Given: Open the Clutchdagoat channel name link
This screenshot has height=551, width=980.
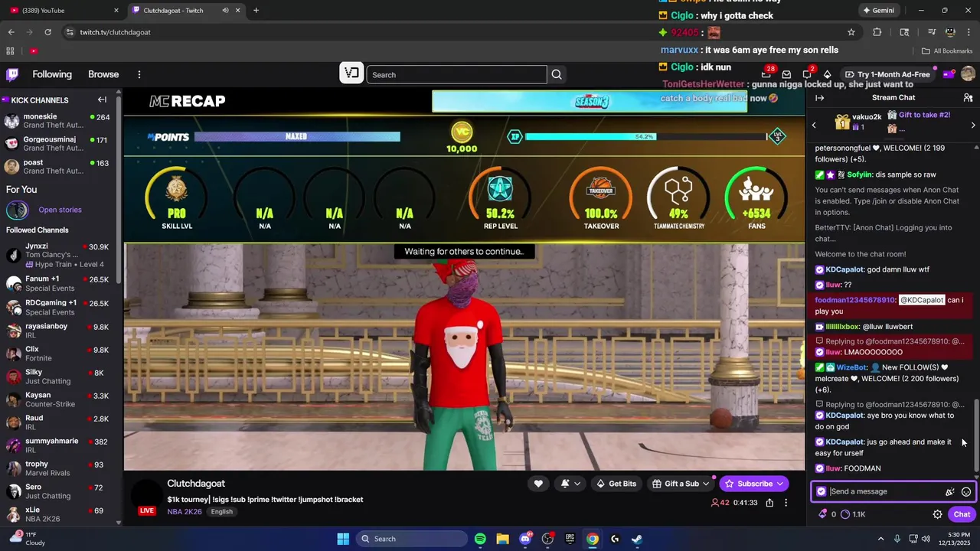Looking at the screenshot, I should [x=196, y=484].
